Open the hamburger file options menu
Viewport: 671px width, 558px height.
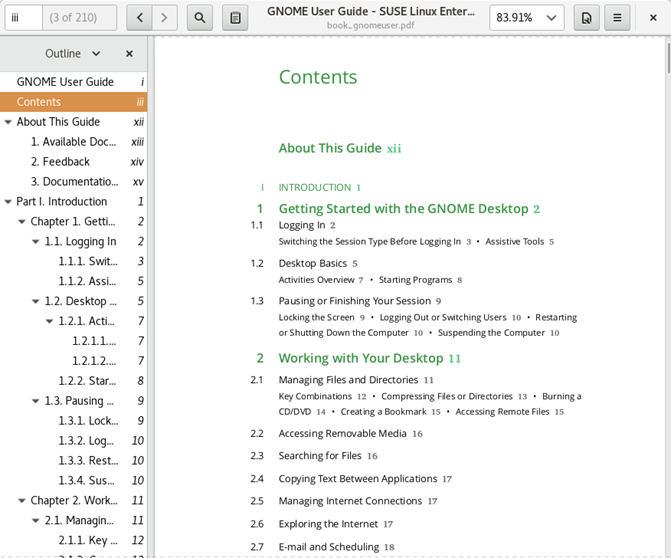coord(617,18)
